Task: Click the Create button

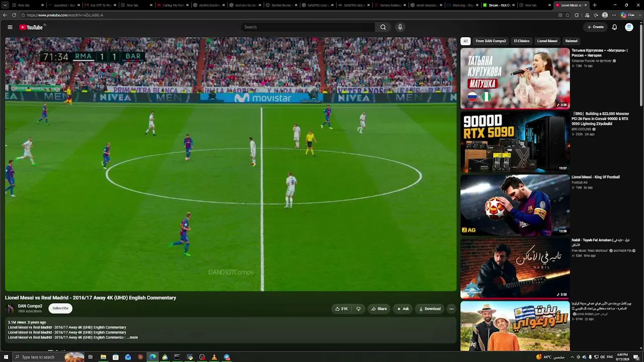Action: [595, 27]
